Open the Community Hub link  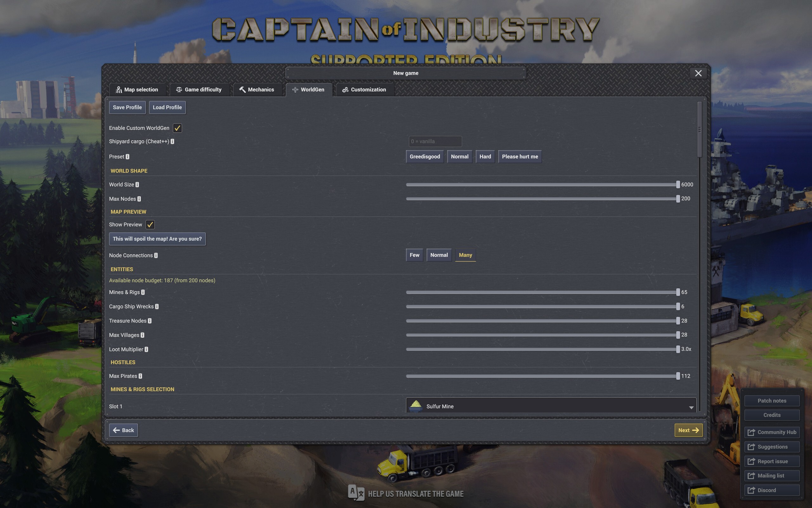pos(772,432)
